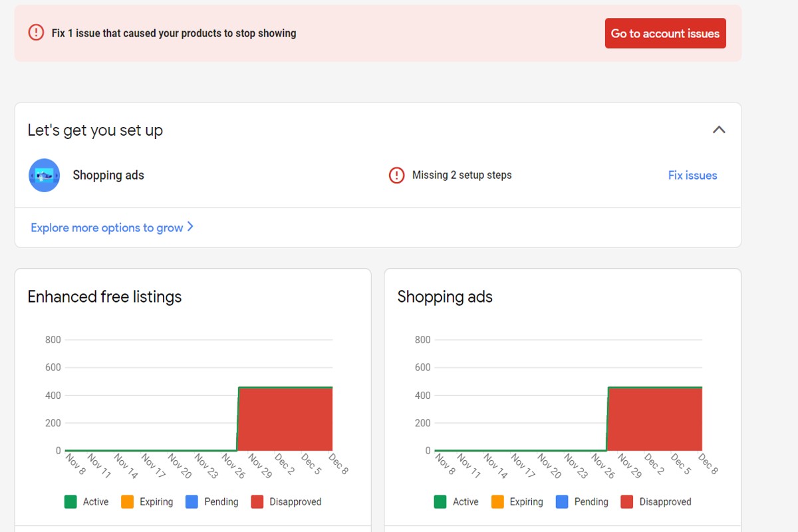Image resolution: width=798 pixels, height=532 pixels.
Task: Click the Active legend label in Shopping ads chart
Action: tap(465, 502)
